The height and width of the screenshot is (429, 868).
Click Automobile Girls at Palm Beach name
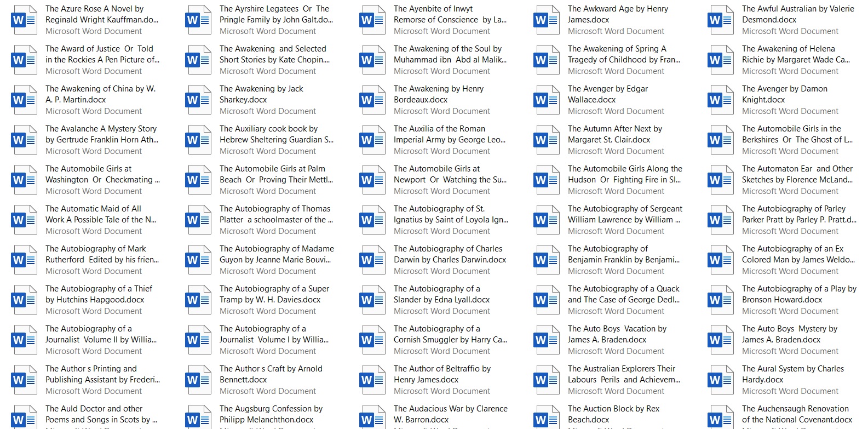tap(276, 174)
